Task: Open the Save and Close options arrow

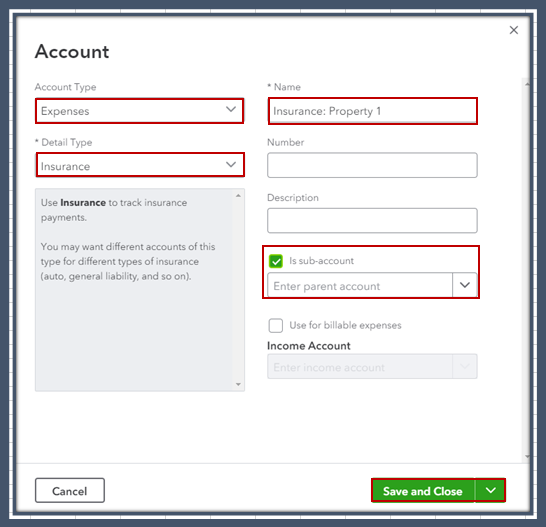Action: (490, 490)
